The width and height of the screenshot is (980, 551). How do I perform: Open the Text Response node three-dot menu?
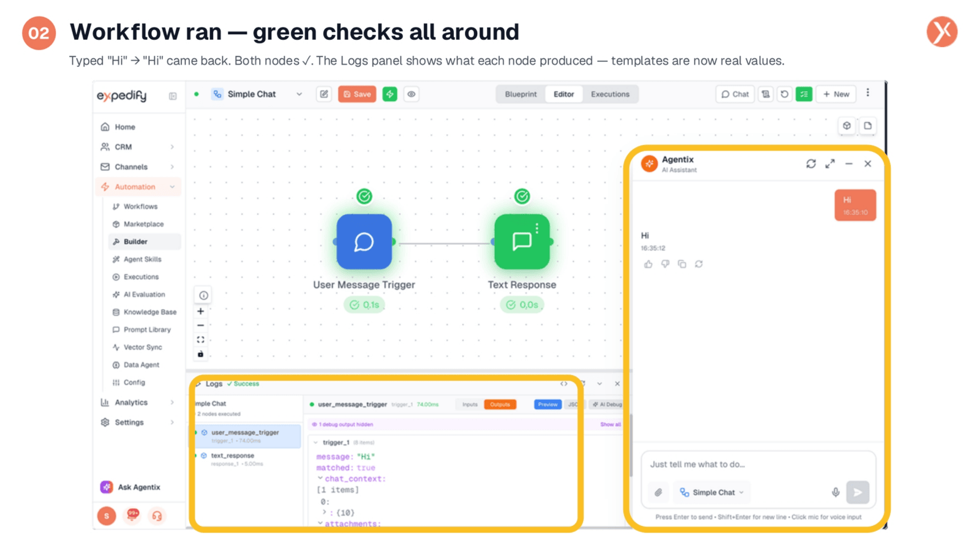pos(537,228)
